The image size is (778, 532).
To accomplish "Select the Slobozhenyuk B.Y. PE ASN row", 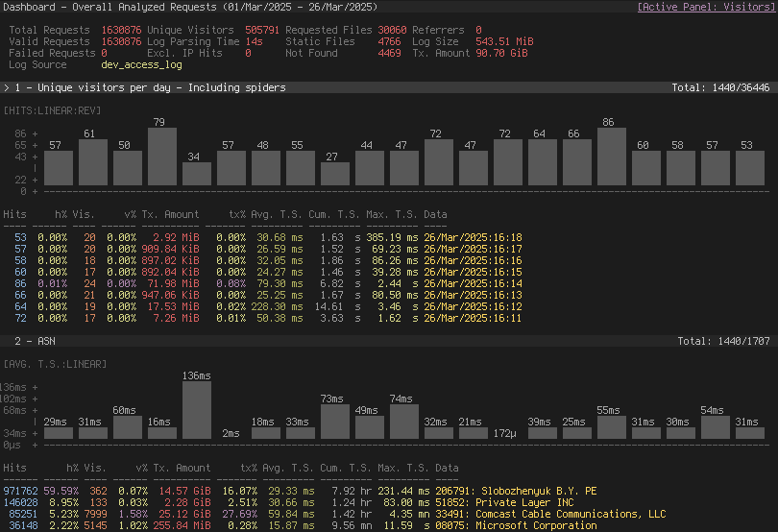I will tap(301, 492).
